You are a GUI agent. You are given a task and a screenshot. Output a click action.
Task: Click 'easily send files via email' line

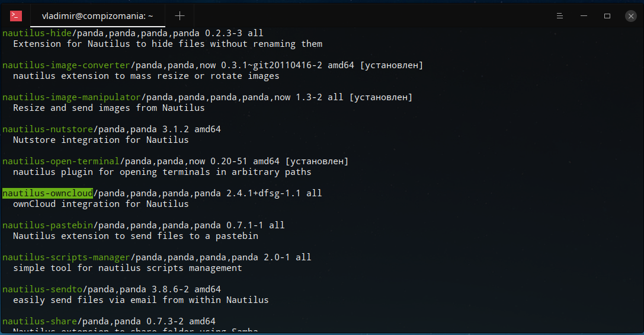pos(140,301)
